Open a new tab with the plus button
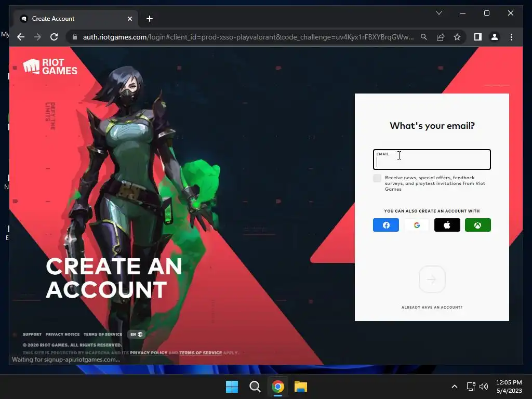 click(x=149, y=19)
